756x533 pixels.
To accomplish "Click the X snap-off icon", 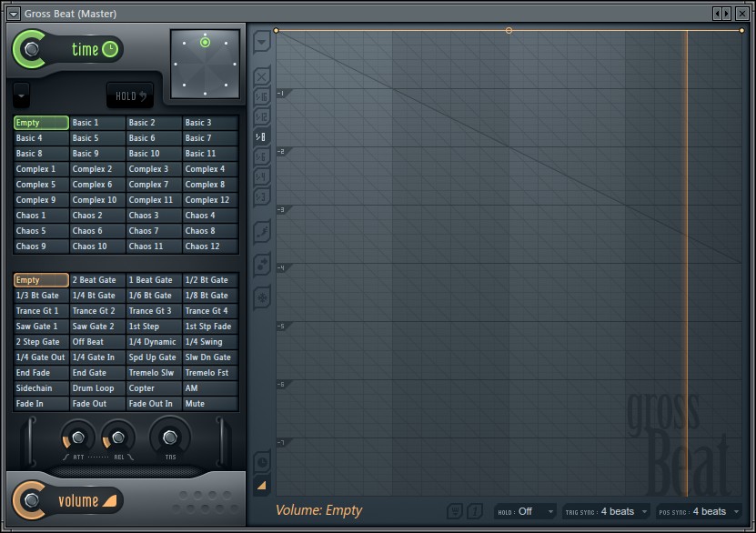I will point(261,76).
